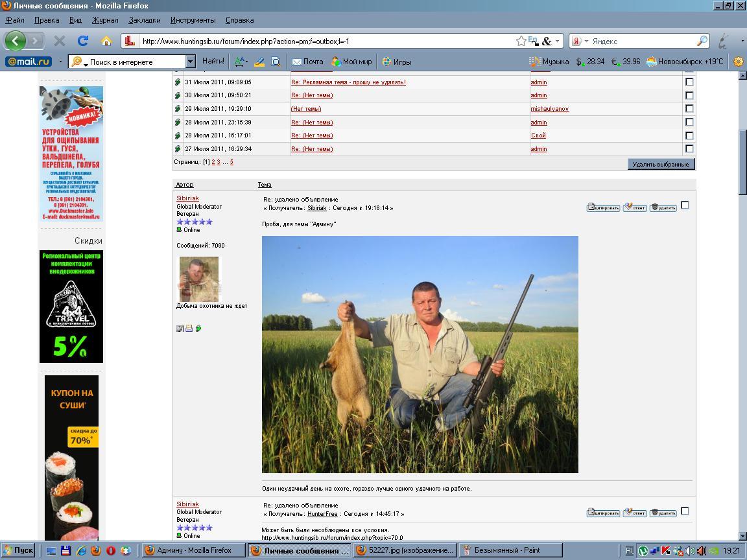Click the hunter photo in the message
The height and width of the screenshot is (560, 747).
[x=420, y=354]
